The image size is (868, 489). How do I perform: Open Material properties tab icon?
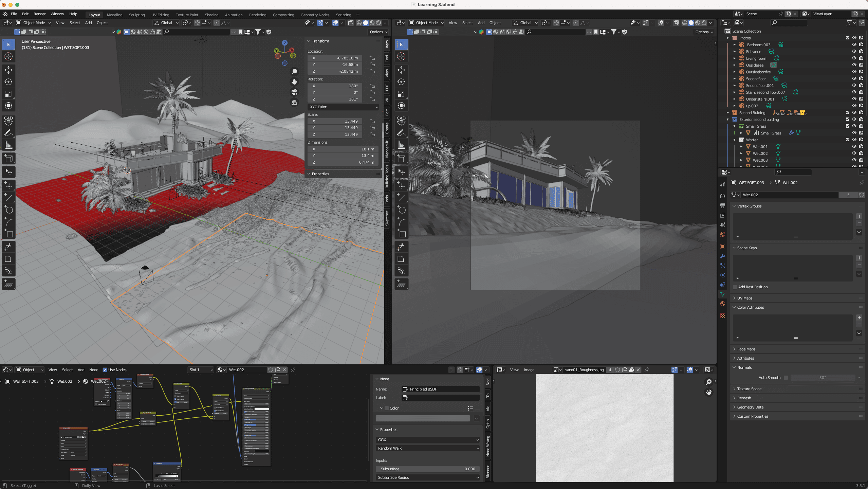click(x=723, y=304)
